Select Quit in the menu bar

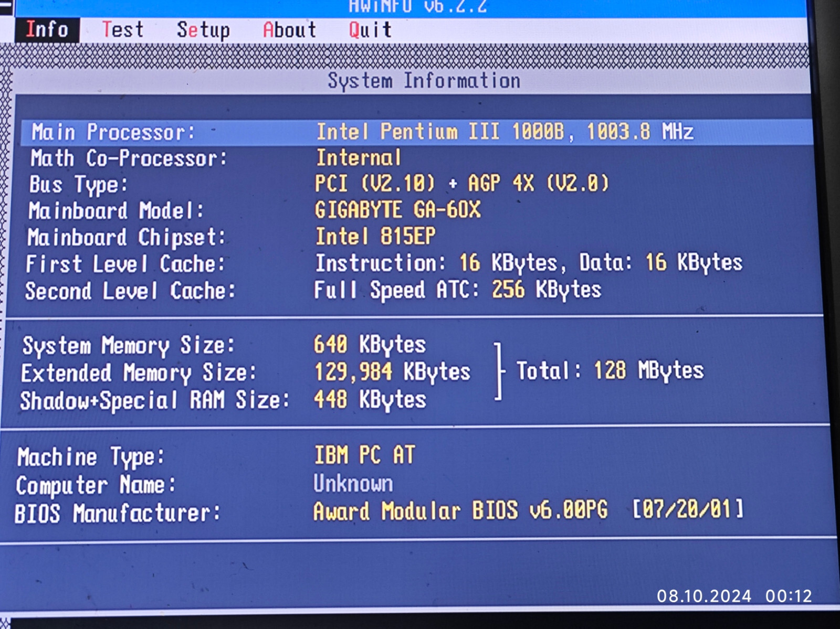tap(371, 30)
